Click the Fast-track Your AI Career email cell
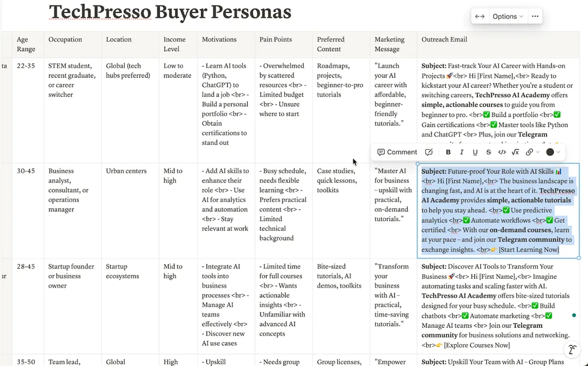588x366 pixels. point(498,101)
